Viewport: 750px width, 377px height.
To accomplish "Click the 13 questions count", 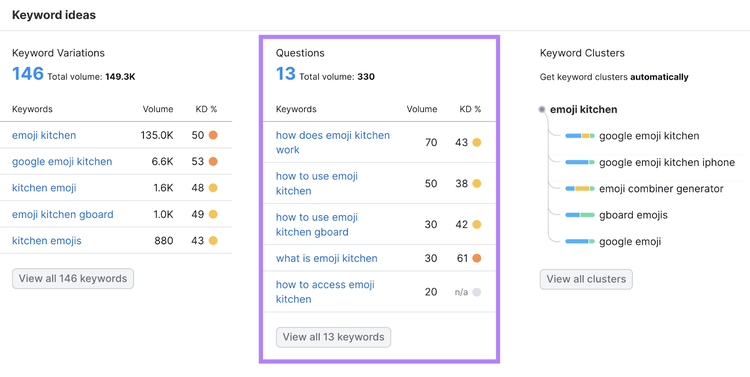I will pos(286,74).
